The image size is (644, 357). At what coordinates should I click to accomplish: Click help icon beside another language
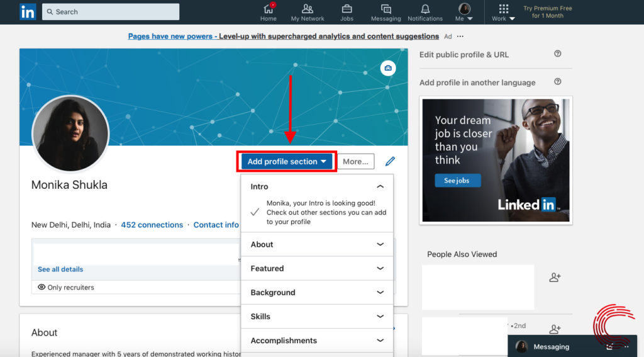click(557, 81)
